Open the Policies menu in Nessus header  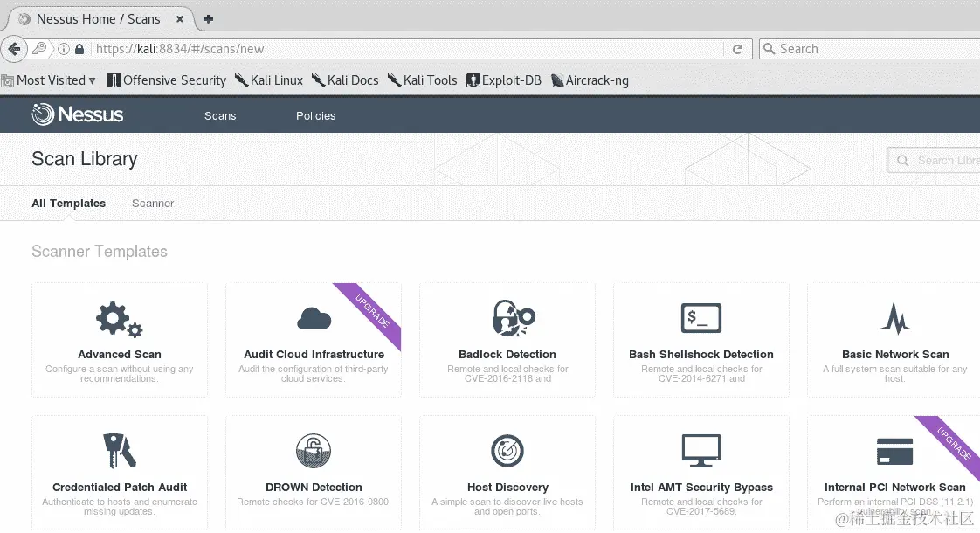[x=315, y=115]
